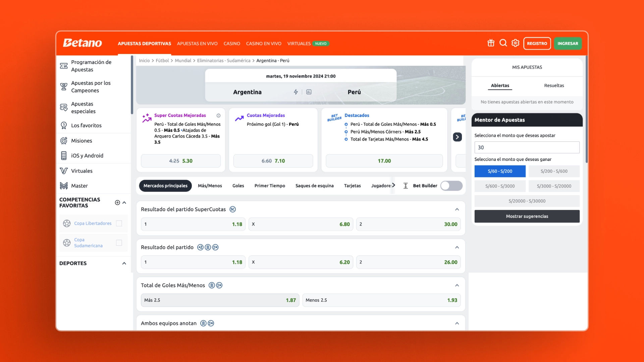Click the Ingresar button
This screenshot has height=362, width=644.
568,43
